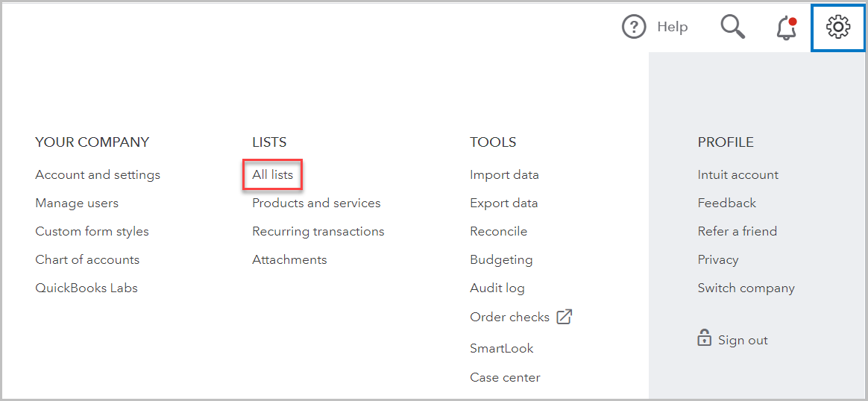This screenshot has height=401, width=868.
Task: Open the Budgeting tool
Action: (x=501, y=259)
